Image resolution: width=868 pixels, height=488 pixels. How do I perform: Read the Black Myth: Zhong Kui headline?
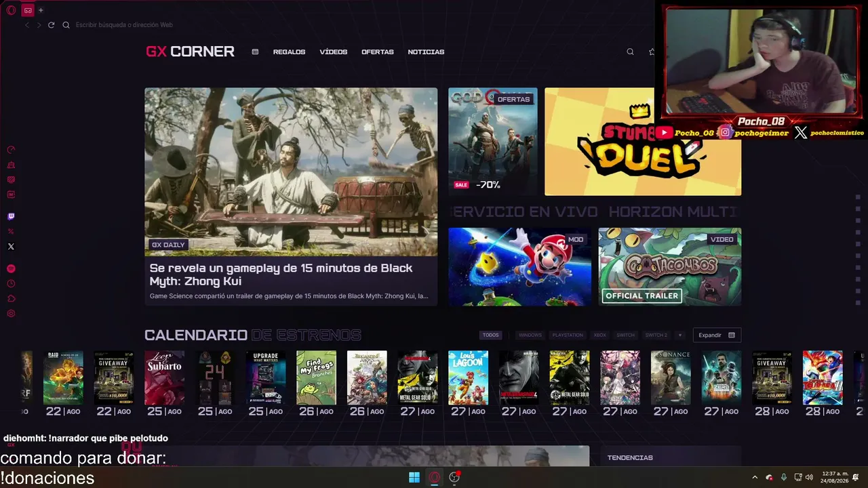click(x=281, y=274)
